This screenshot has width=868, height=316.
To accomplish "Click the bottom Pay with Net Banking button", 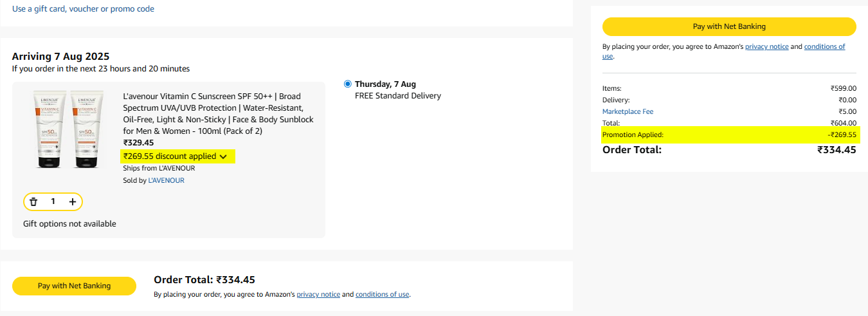I will click(x=74, y=286).
